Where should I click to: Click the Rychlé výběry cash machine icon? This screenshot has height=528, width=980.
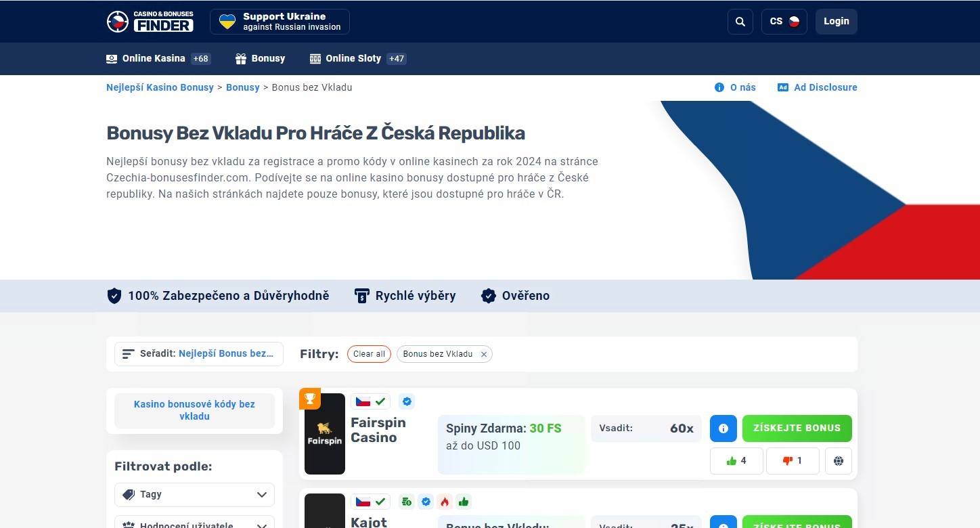362,296
